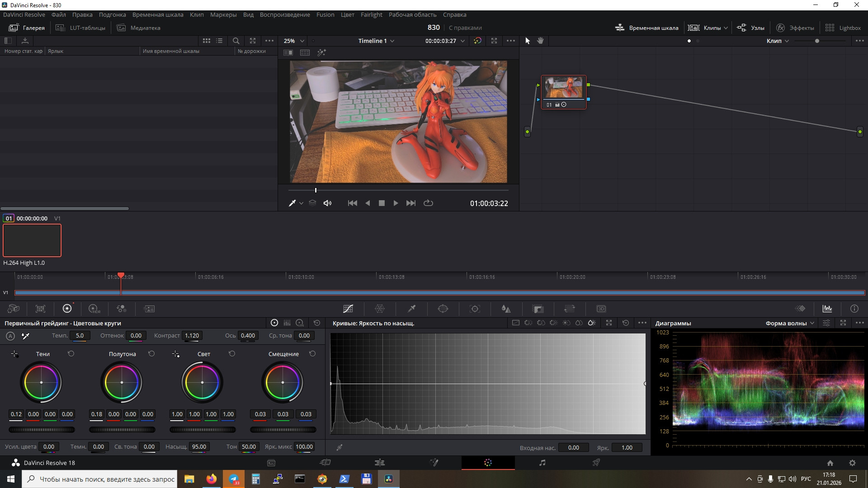The height and width of the screenshot is (488, 868).
Task: Open the Color Warper palette
Action: pyautogui.click(x=380, y=309)
